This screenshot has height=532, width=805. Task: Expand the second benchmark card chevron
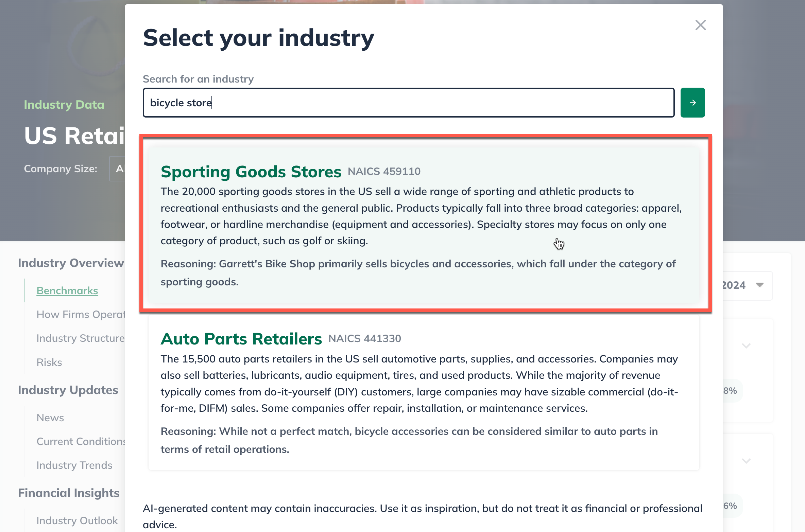746,461
